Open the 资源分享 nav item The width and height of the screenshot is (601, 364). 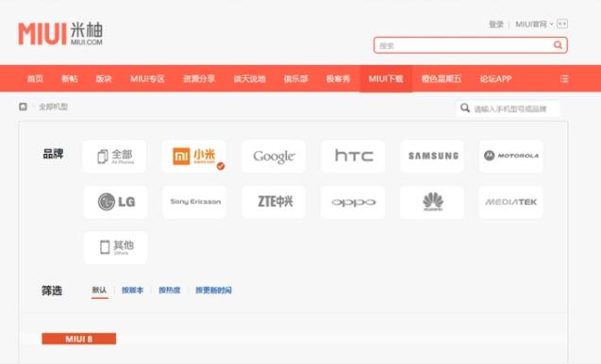(x=199, y=78)
